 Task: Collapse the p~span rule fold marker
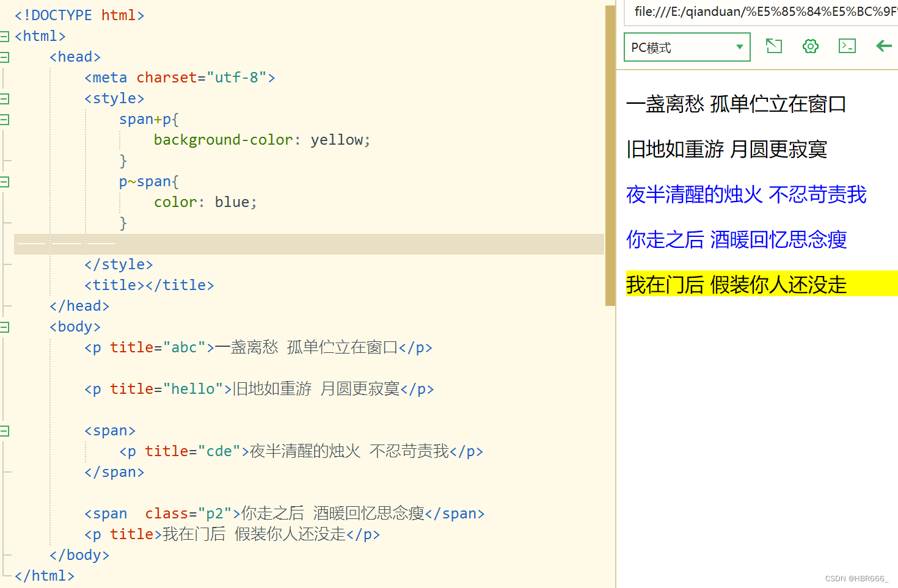[4, 182]
